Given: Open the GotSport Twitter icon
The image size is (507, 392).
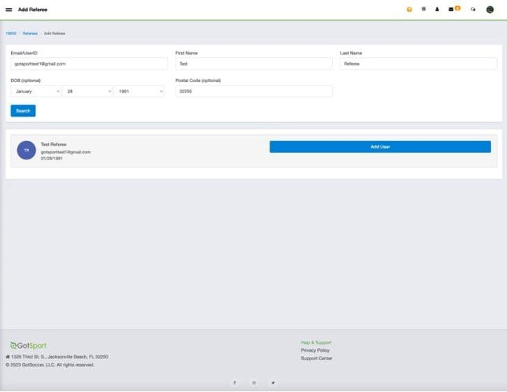Looking at the screenshot, I should pos(273,383).
